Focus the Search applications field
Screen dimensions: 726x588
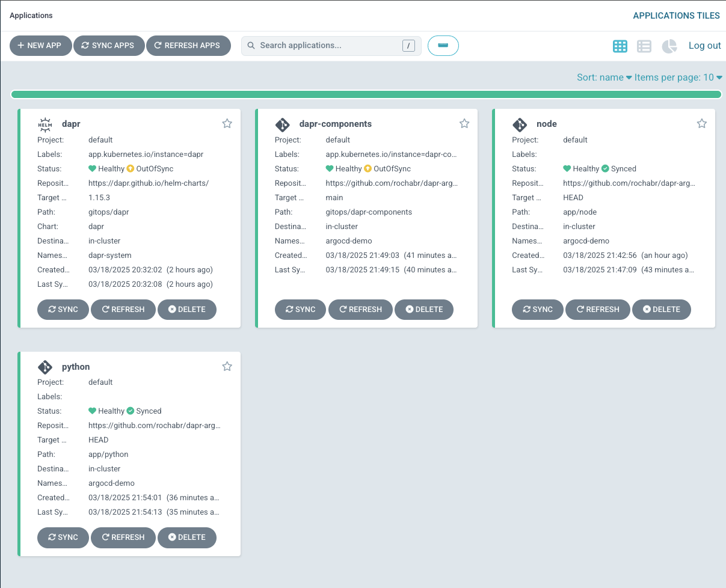(328, 46)
